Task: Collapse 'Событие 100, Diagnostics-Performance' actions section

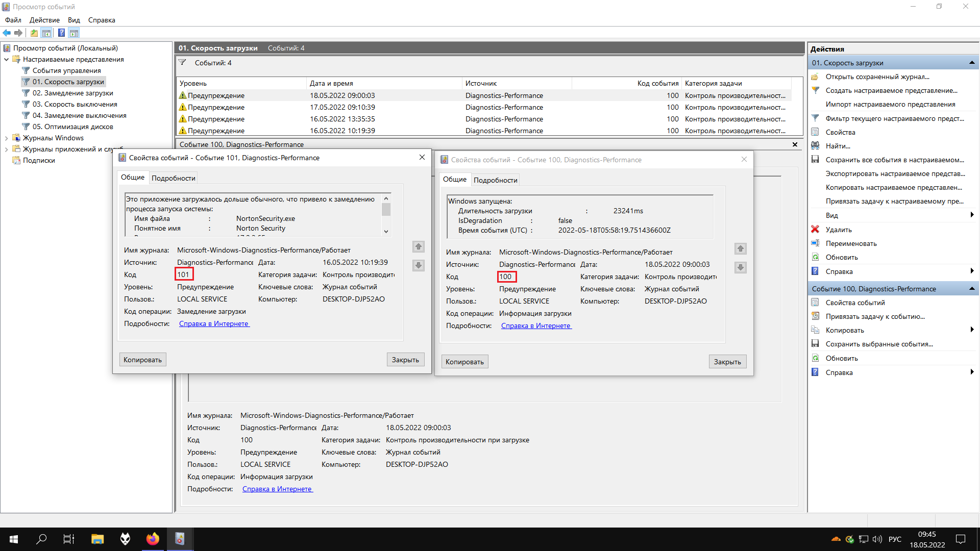Action: tap(972, 289)
